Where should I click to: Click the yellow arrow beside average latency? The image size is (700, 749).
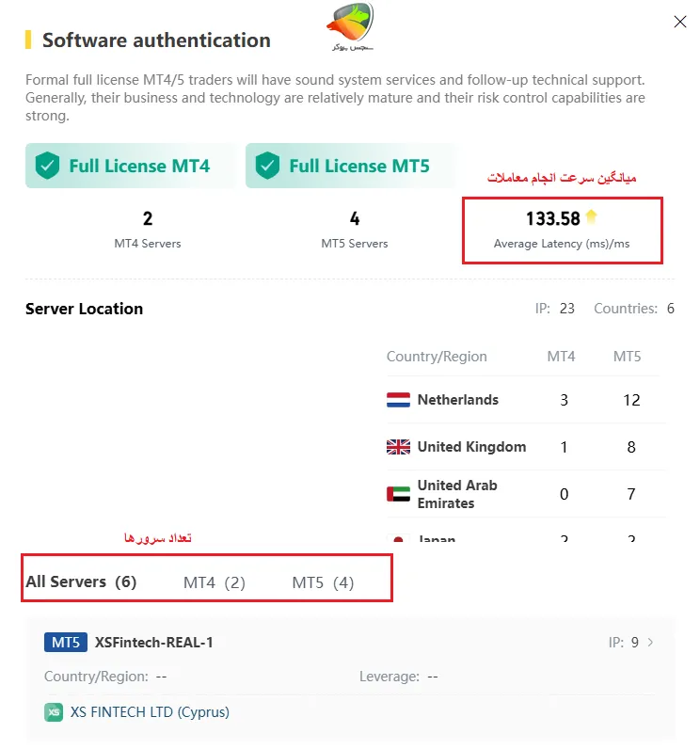click(x=591, y=217)
